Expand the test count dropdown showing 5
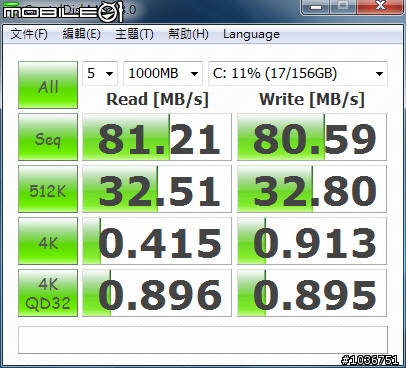 click(100, 73)
